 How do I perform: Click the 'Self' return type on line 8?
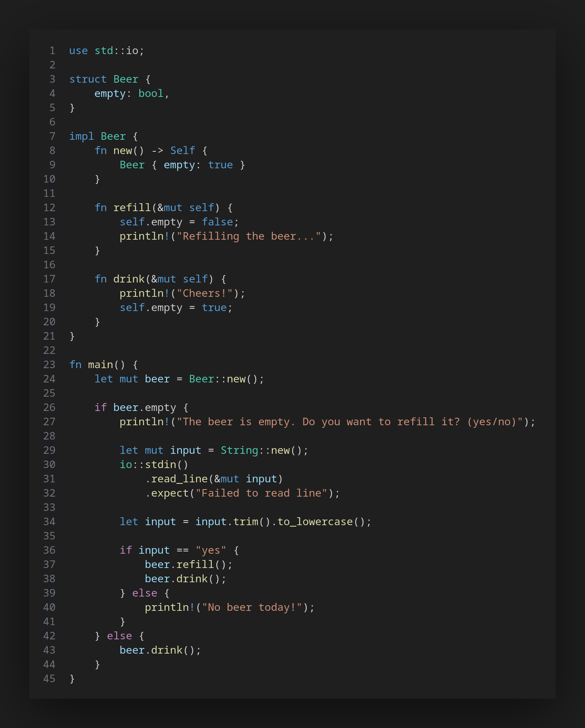tap(182, 151)
